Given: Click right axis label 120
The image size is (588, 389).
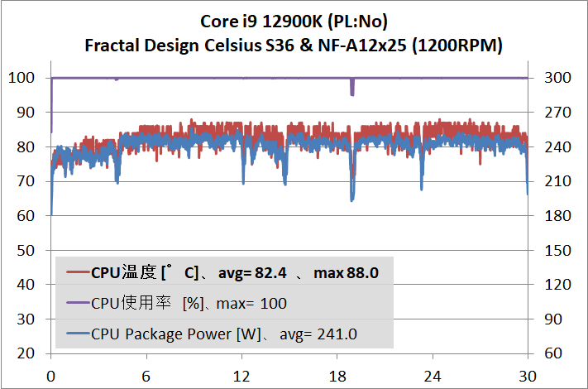Looking at the screenshot, I should (557, 285).
